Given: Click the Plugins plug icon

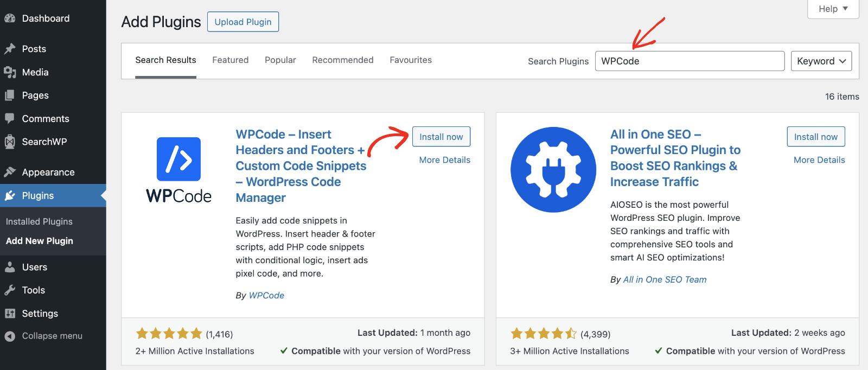Looking at the screenshot, I should click(x=10, y=195).
